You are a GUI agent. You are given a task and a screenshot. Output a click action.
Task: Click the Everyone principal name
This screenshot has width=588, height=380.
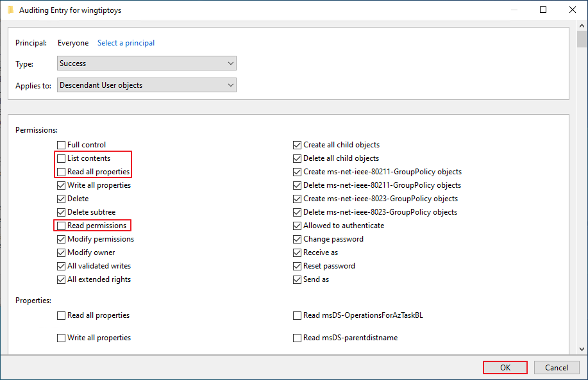(x=73, y=43)
